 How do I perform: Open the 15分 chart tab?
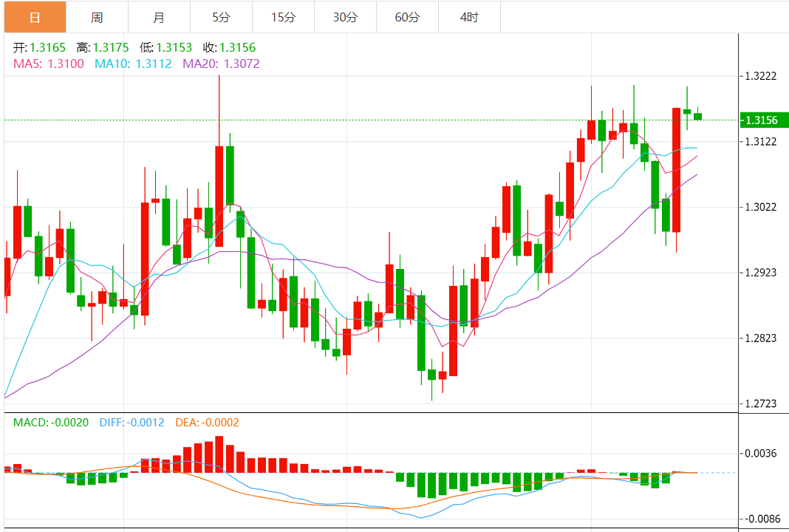pos(283,17)
